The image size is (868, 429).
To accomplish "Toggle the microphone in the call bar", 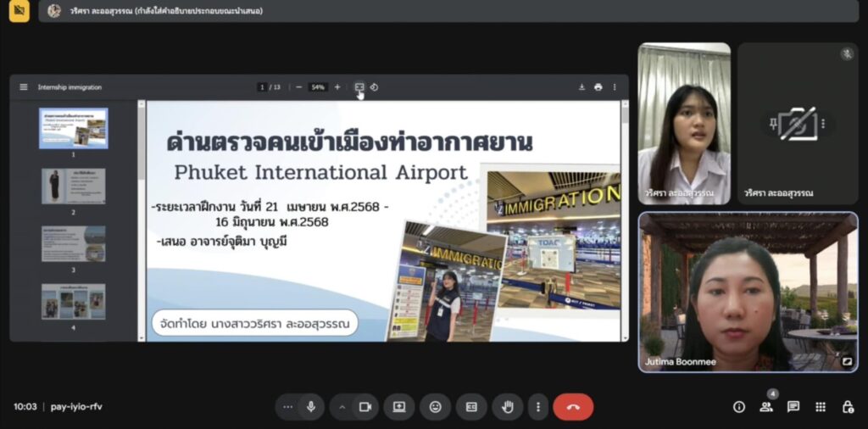I will [x=311, y=407].
